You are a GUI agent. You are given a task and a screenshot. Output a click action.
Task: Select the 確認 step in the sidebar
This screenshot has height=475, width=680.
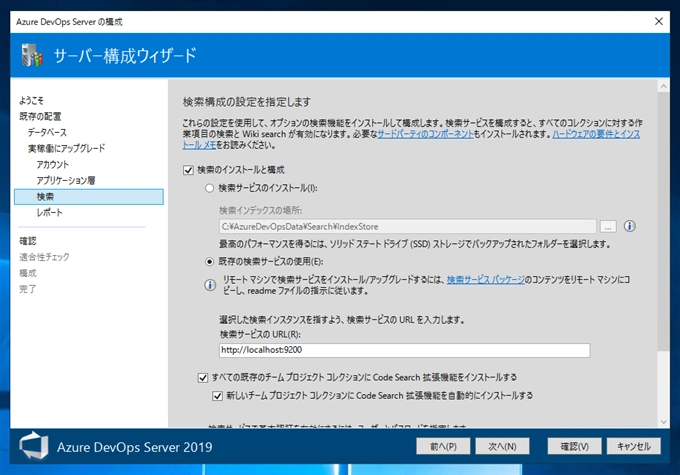(x=27, y=241)
